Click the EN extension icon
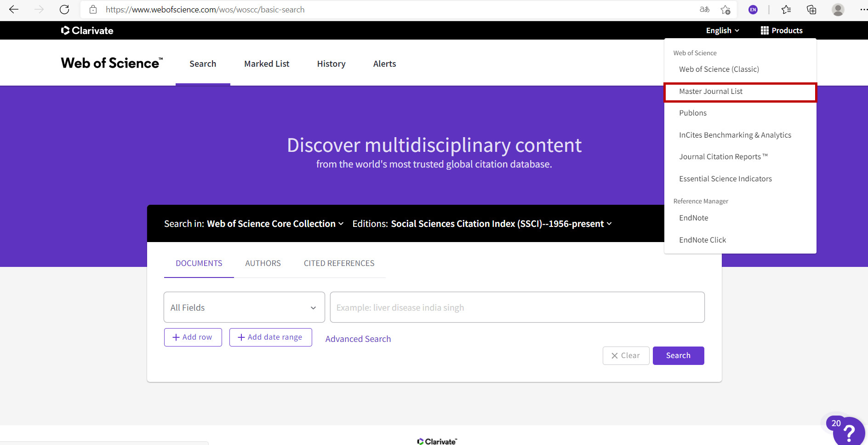This screenshot has width=868, height=445. pos(753,10)
